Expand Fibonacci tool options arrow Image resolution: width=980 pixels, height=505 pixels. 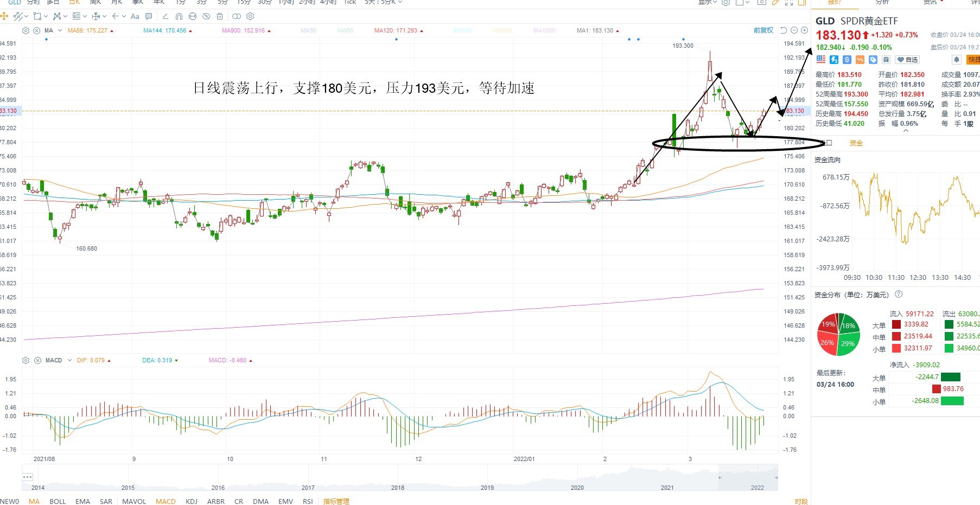[x=85, y=16]
